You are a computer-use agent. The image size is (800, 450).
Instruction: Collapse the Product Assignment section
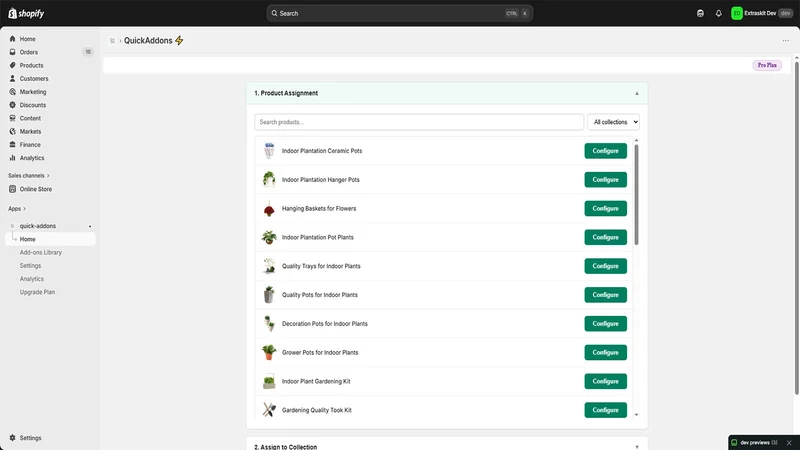637,93
